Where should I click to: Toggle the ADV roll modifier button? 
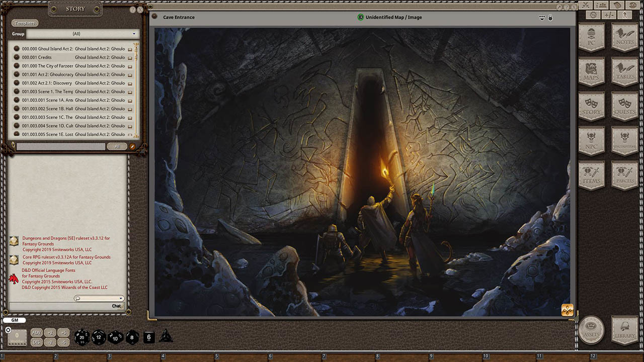36,332
